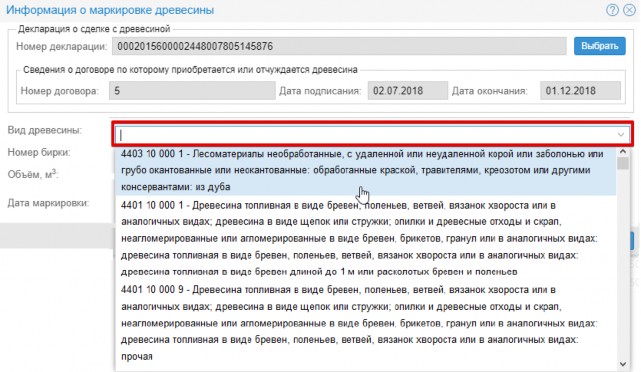Click the dialog title Информация о маркировке древесины
This screenshot has width=641, height=372.
[110, 10]
